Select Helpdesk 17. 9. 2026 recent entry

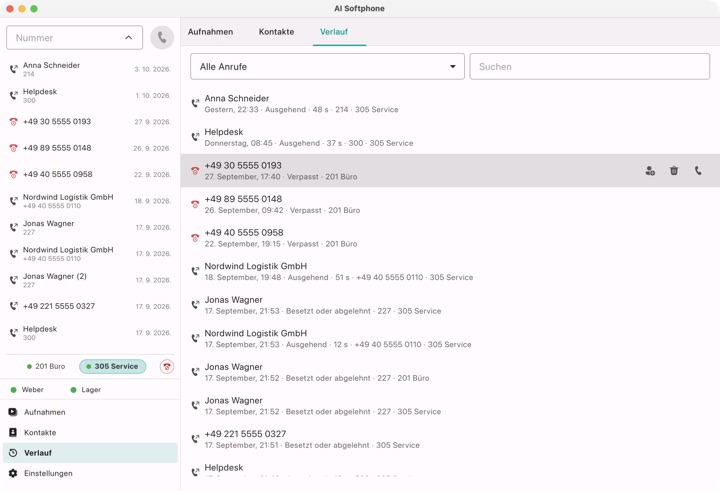[x=90, y=333]
